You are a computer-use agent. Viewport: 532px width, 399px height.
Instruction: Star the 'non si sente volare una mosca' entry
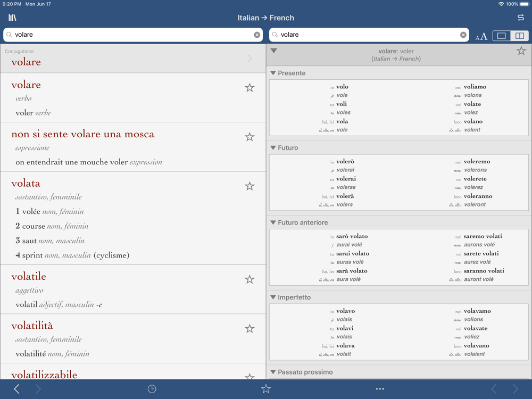(250, 137)
